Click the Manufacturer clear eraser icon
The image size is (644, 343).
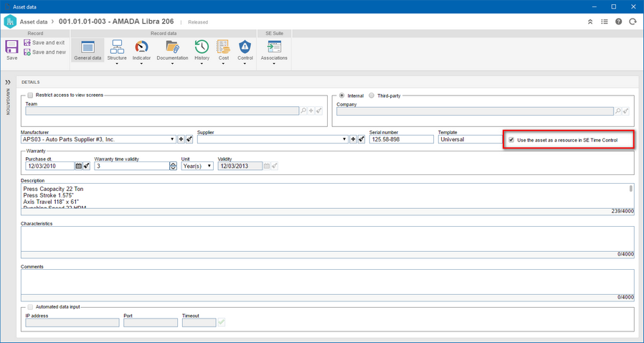(x=189, y=140)
